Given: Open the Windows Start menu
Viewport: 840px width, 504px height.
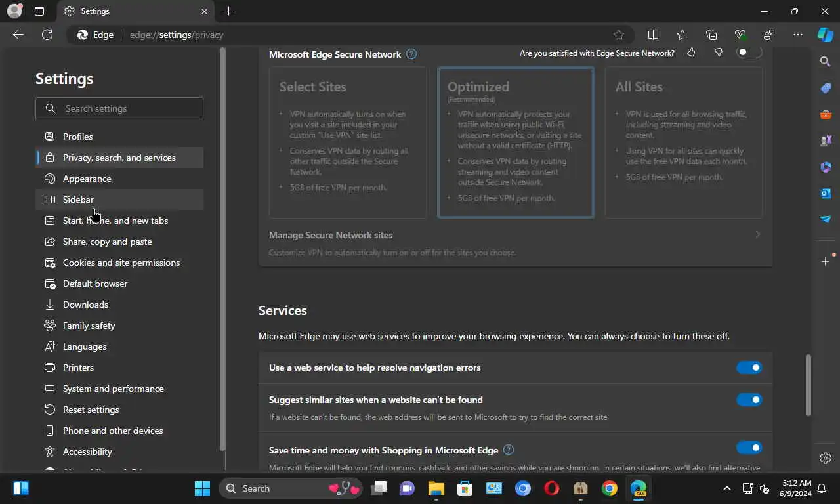Looking at the screenshot, I should click(x=202, y=488).
